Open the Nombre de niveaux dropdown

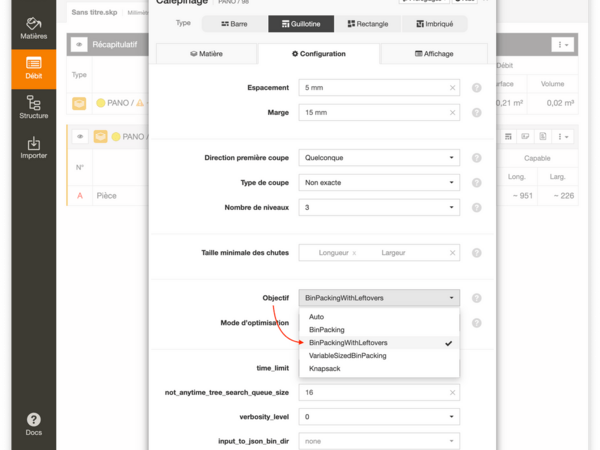(x=379, y=208)
